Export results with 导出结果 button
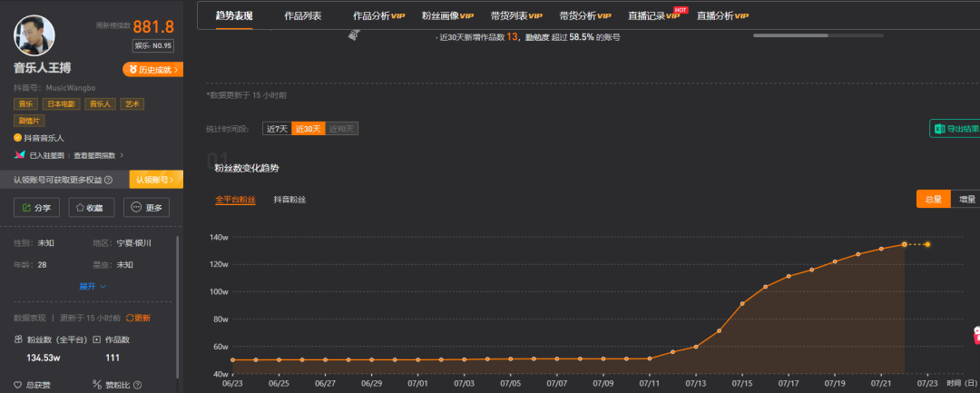 click(955, 129)
